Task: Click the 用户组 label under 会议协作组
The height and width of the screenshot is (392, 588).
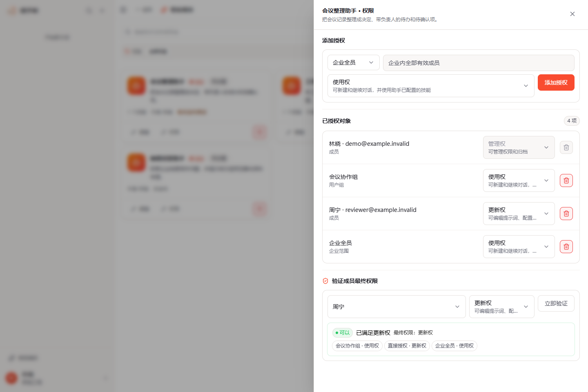Action: [x=336, y=185]
